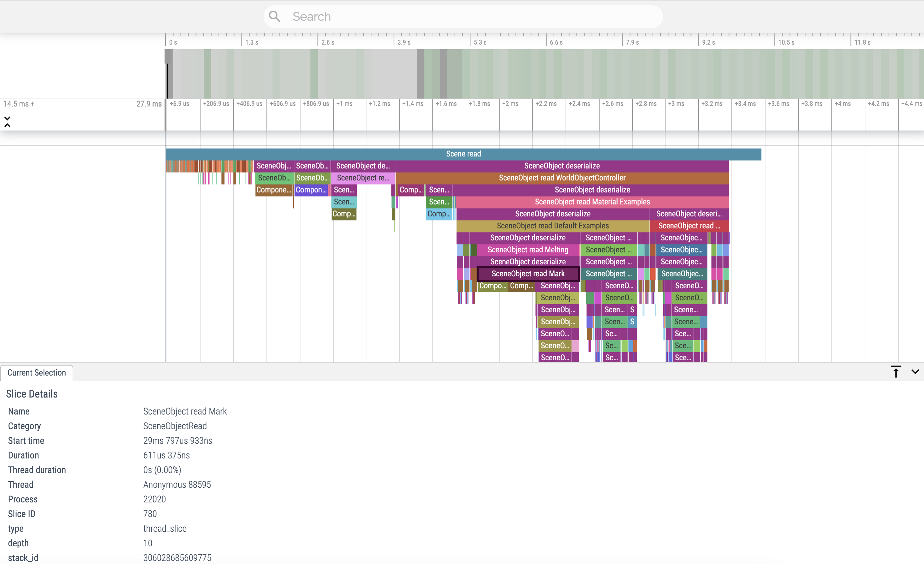Select SceneObject read WorldObjectController slice
Screen dimensions: 924x564
[562, 178]
